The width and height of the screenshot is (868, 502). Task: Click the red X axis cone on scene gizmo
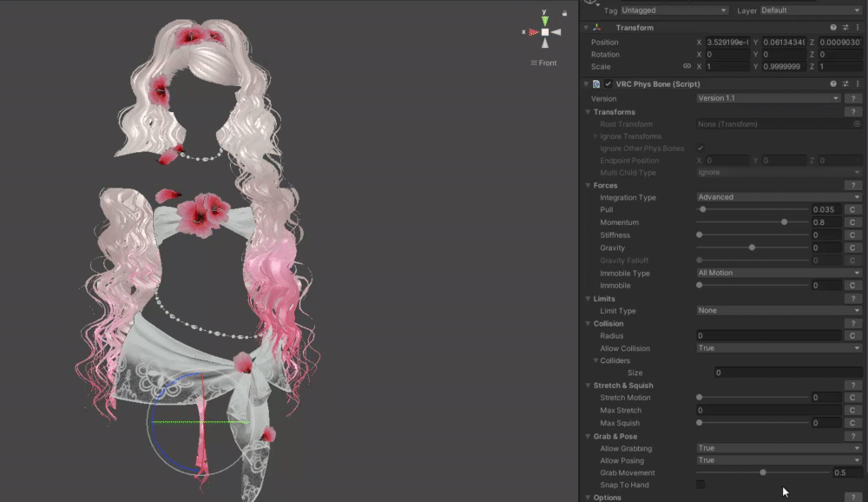tap(532, 32)
